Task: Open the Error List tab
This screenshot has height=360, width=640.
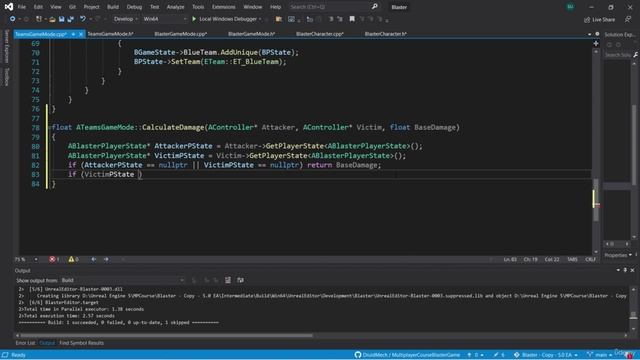Action: pos(25,343)
